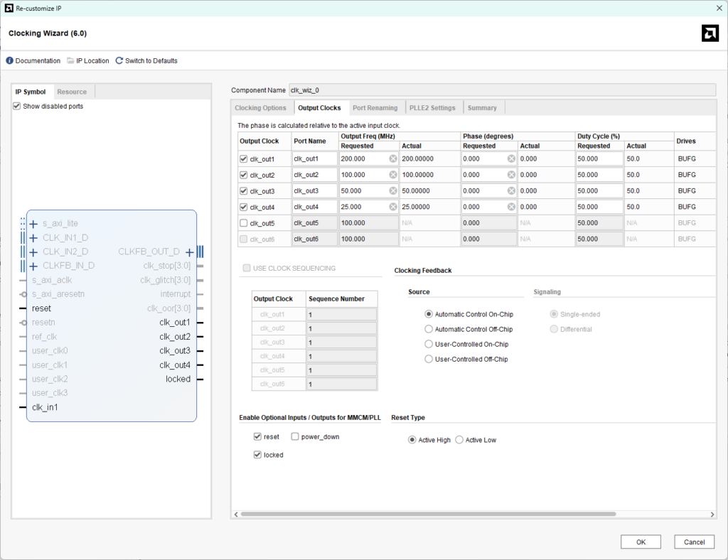Expand the CLK_IN1_D port plus icon
728x560 pixels.
point(33,238)
